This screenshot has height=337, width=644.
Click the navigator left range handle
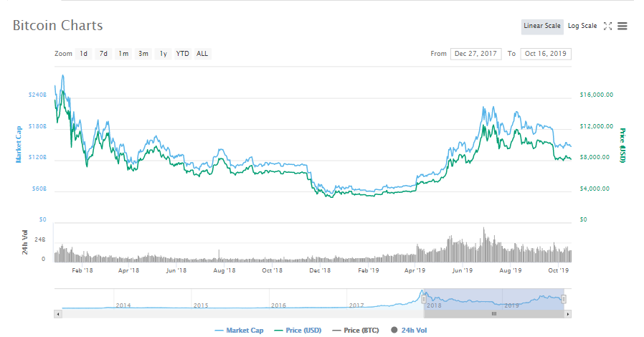pos(424,299)
